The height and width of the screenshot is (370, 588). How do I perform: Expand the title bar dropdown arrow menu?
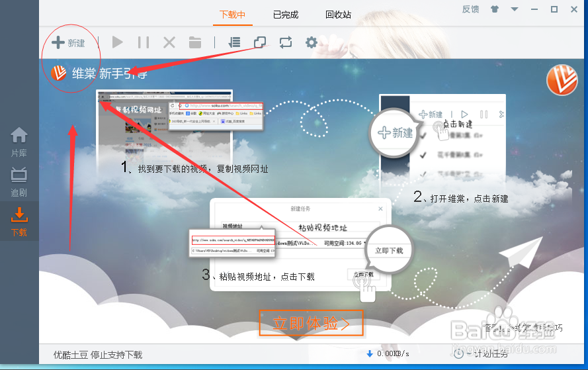[x=515, y=9]
